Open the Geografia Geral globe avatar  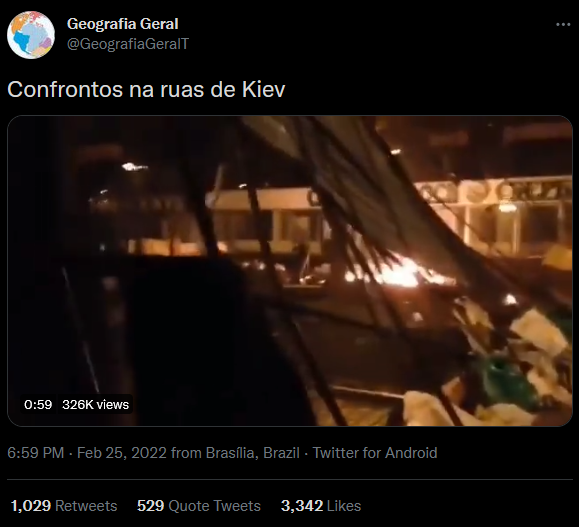[31, 35]
